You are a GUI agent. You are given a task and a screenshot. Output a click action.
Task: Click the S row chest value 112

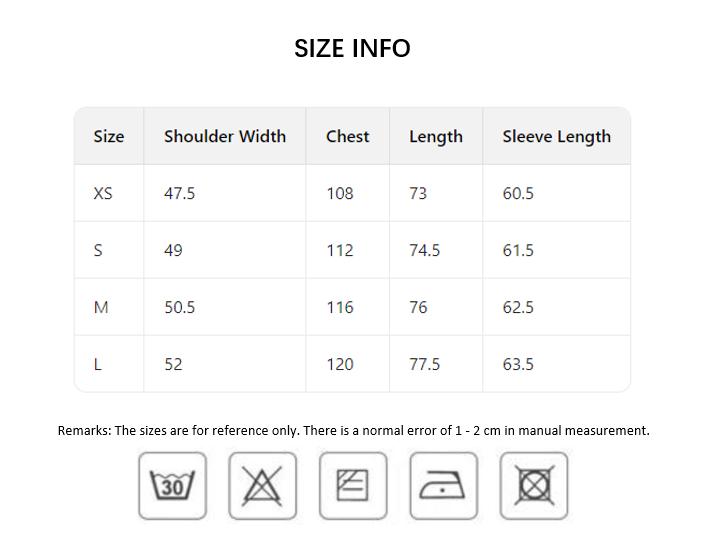click(x=340, y=250)
